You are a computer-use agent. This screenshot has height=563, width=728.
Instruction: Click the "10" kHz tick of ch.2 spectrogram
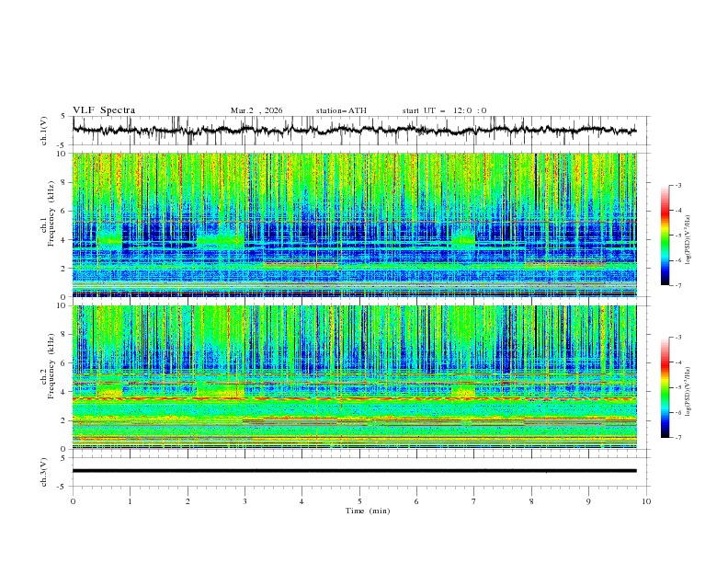[63, 305]
